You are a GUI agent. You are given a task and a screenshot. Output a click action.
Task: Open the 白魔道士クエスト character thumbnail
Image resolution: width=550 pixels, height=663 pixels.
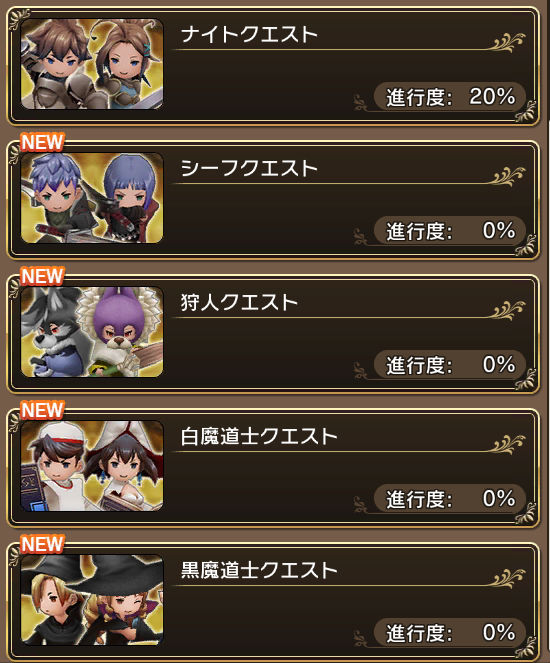pos(92,466)
